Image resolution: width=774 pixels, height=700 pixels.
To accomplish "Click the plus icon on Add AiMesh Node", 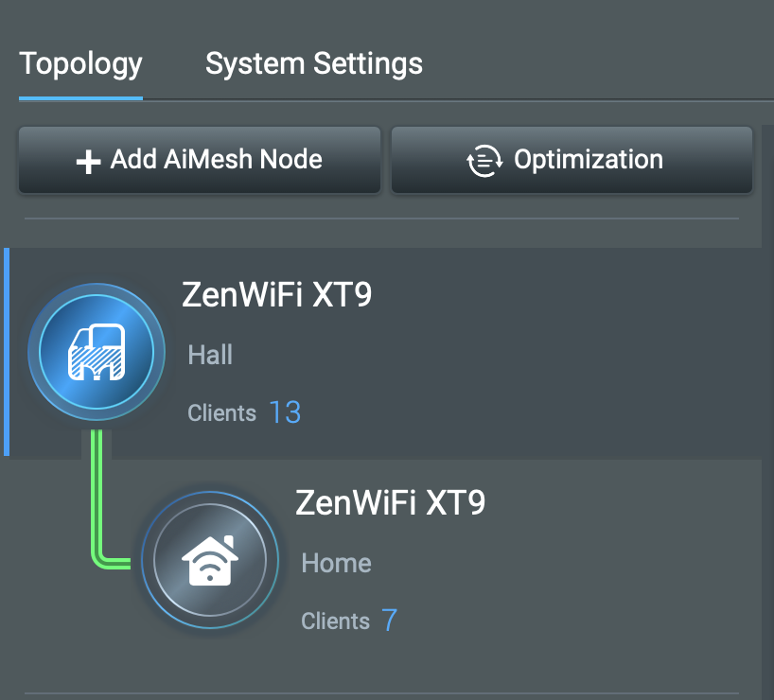I will [88, 162].
